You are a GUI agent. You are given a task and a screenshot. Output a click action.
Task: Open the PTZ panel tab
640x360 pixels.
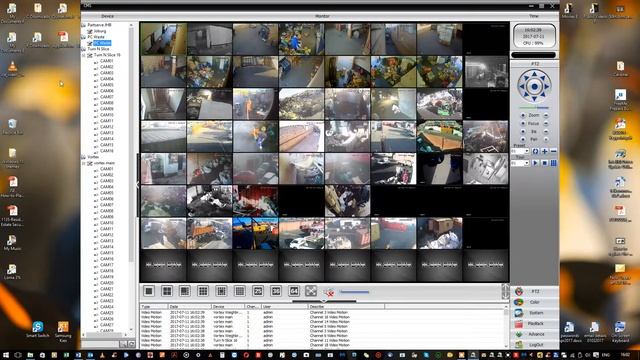(x=535, y=291)
